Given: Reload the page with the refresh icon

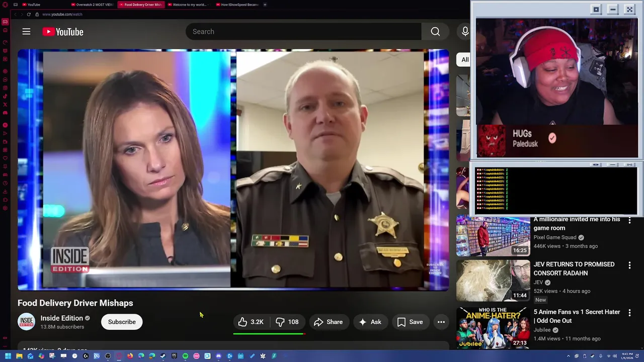Looking at the screenshot, I should coord(29,14).
